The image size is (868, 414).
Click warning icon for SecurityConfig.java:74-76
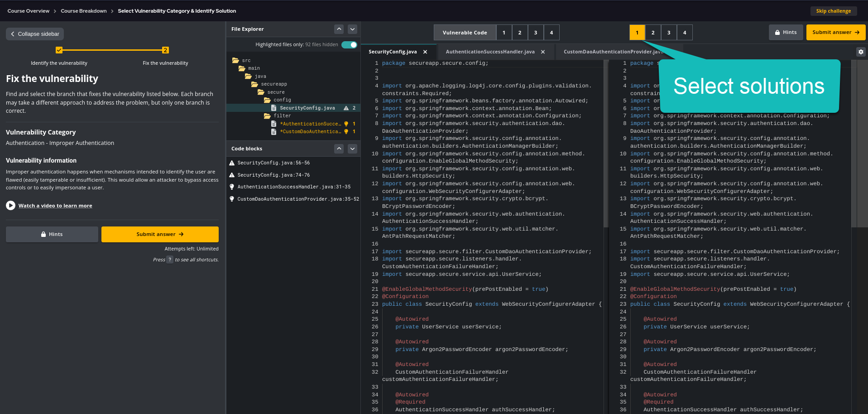click(232, 175)
